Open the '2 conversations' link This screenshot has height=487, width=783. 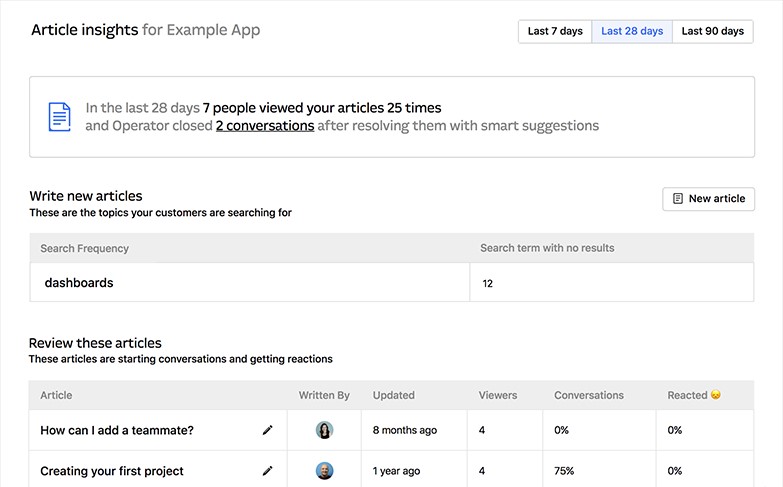[x=265, y=126]
